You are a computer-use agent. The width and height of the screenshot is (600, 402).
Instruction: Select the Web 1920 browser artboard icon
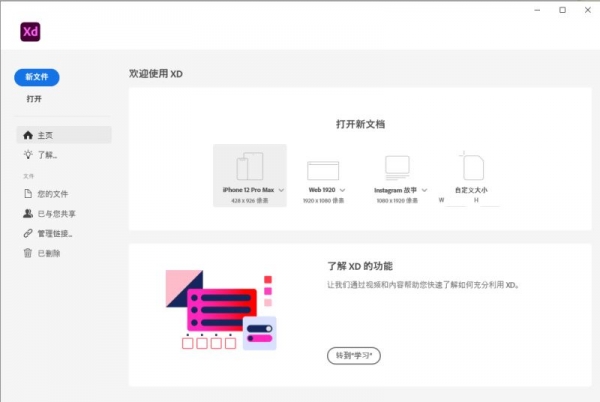pos(323,171)
